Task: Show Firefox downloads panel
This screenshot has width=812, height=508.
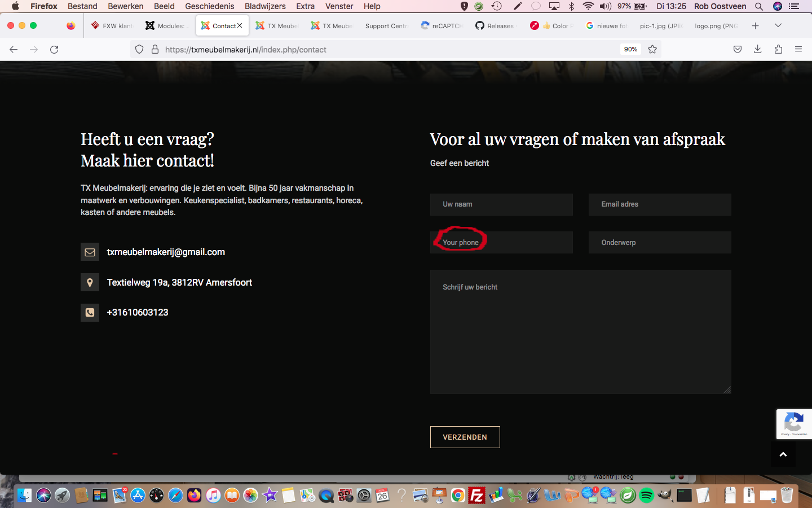Action: click(x=758, y=50)
